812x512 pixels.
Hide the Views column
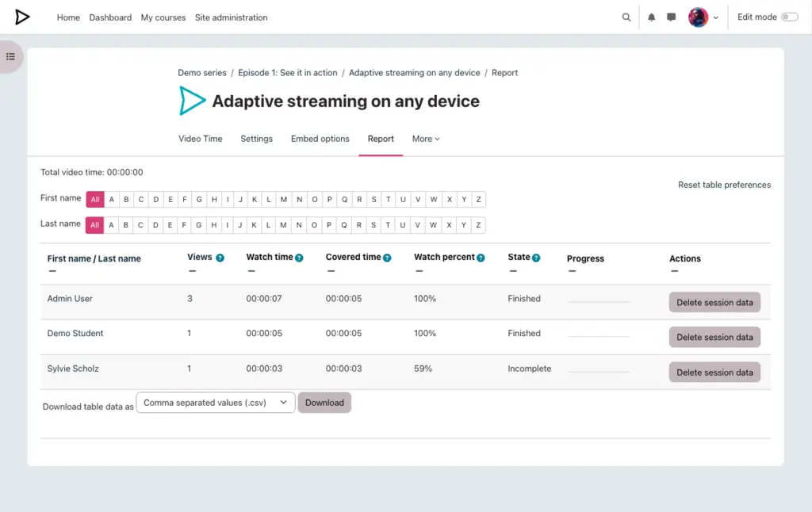coord(192,271)
